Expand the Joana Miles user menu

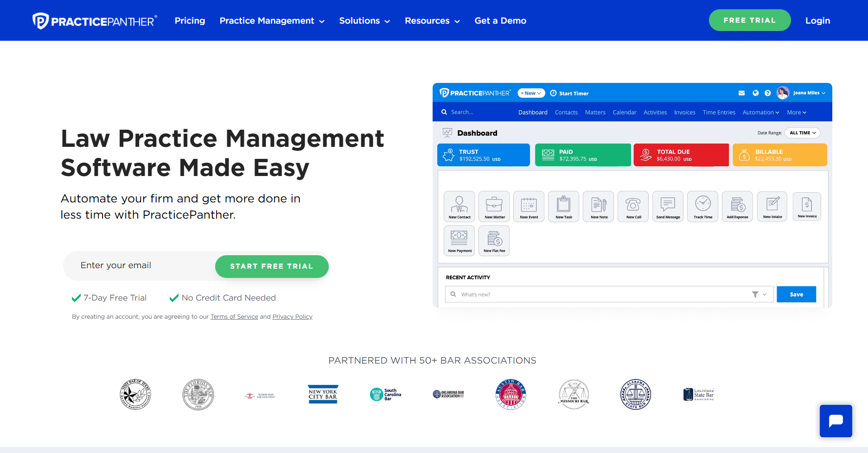(x=809, y=93)
